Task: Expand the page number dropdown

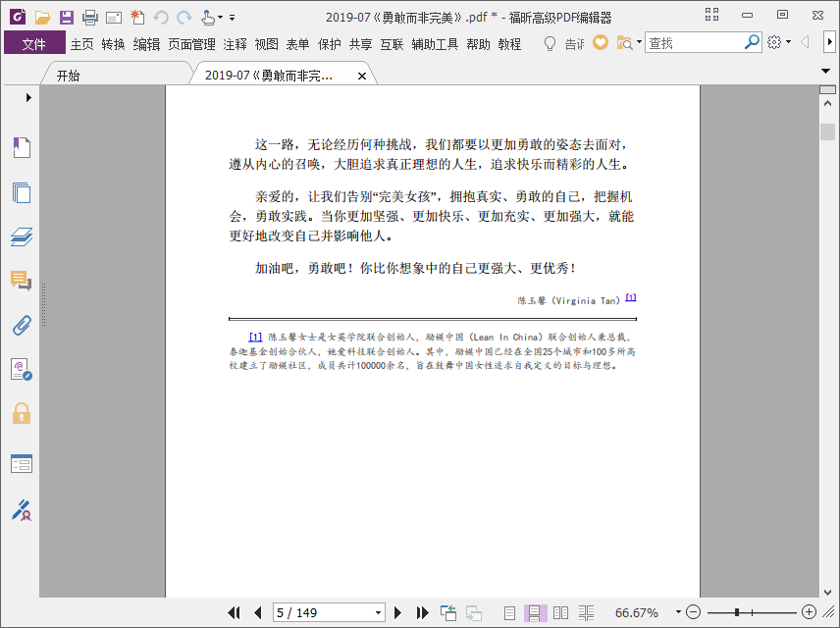Action: point(378,612)
